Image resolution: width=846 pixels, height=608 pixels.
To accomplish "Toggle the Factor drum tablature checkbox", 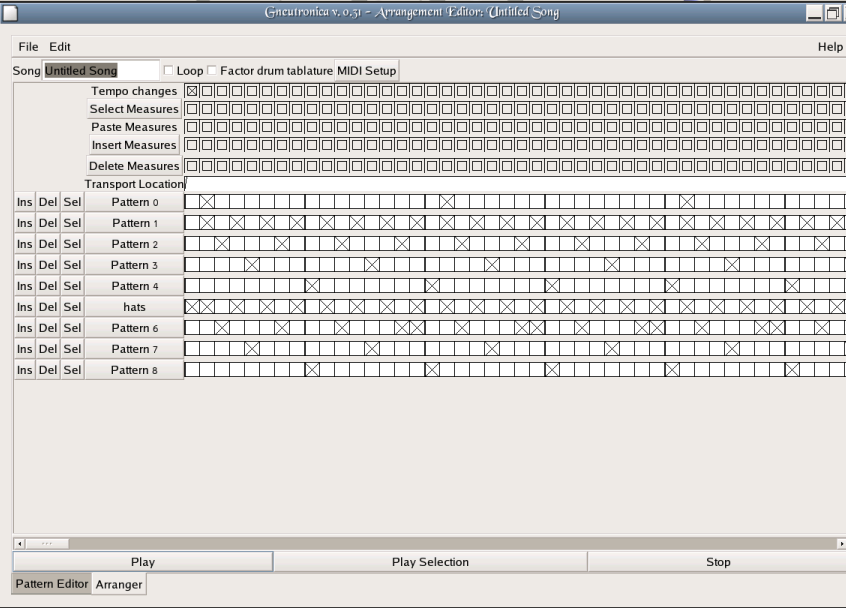I will coord(212,71).
